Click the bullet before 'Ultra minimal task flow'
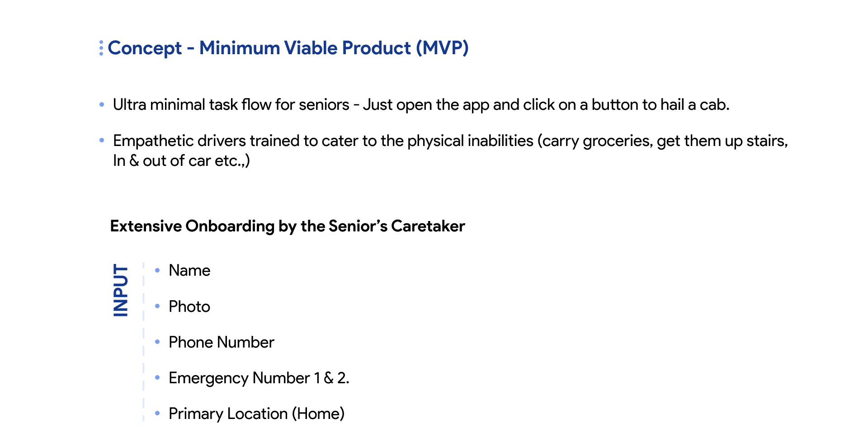Screen dimensions: 868x447 (x=102, y=105)
